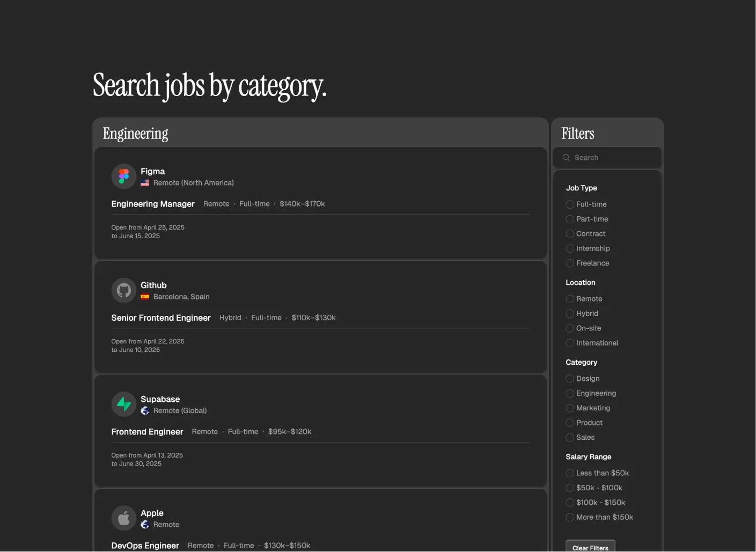
Task: Click the globe icon under Apple
Action: pos(145,525)
